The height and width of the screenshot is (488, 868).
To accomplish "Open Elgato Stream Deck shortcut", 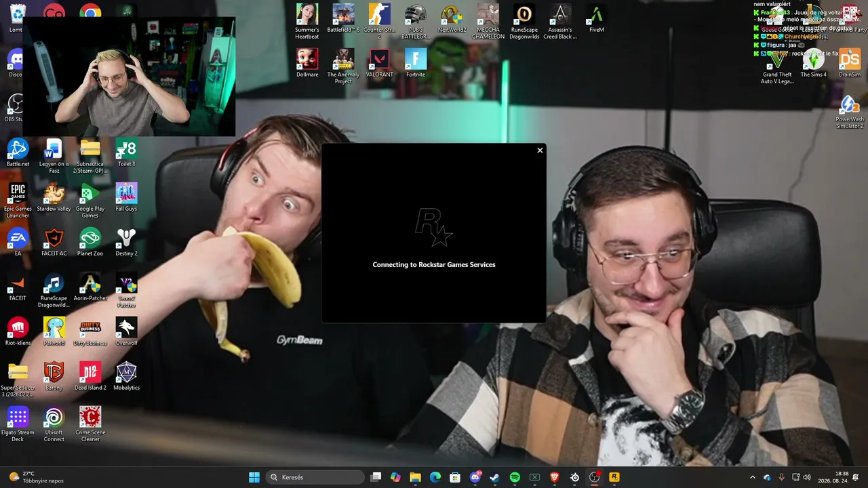I will pos(18,424).
